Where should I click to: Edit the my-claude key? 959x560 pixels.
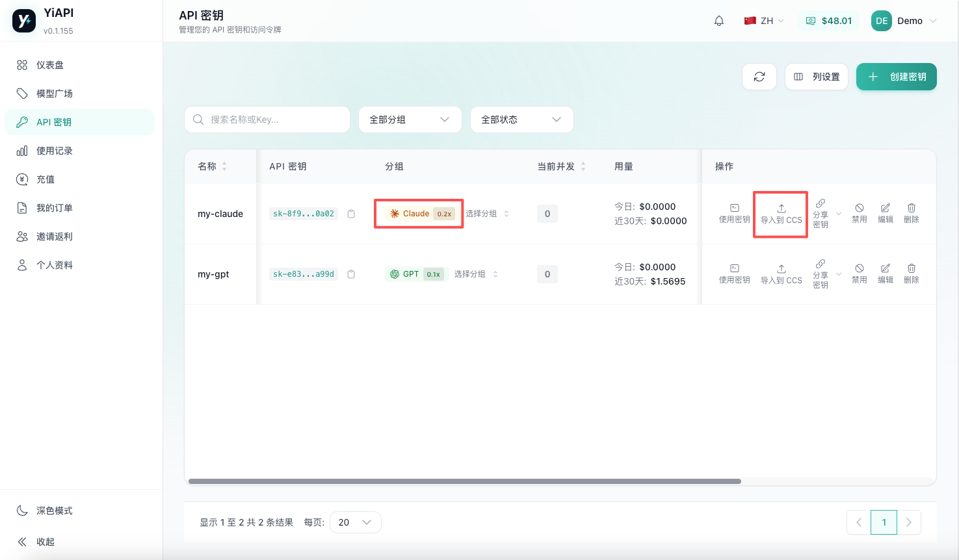[886, 214]
